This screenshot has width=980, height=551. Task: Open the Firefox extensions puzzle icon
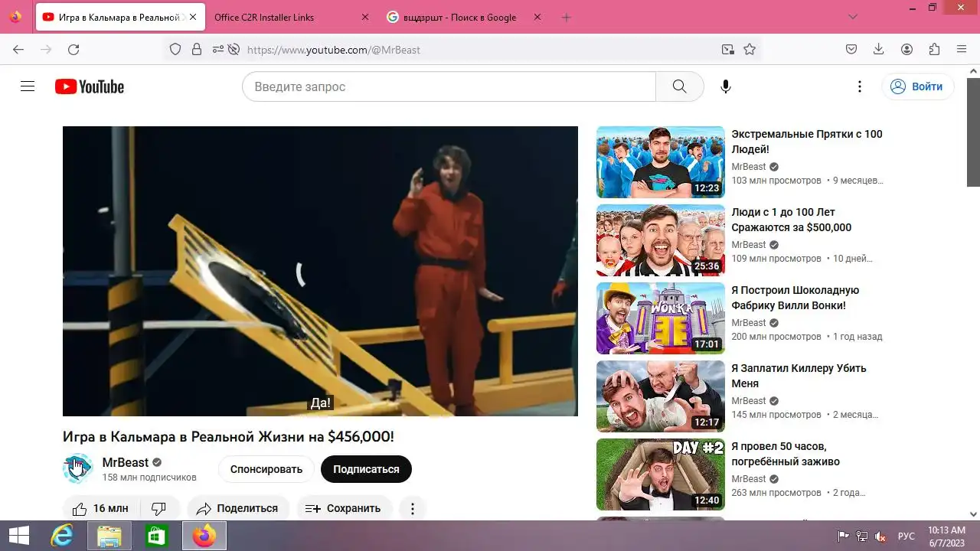coord(934,49)
